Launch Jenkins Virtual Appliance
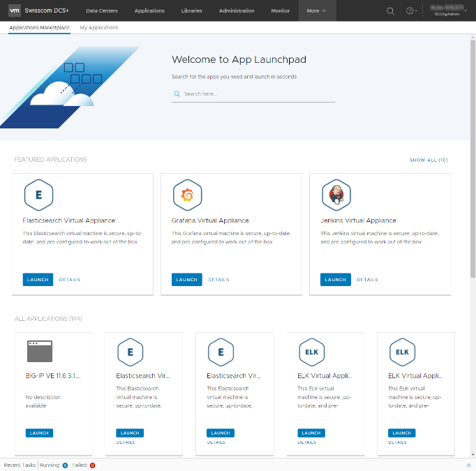Screen dimensions: 476x471 pos(336,280)
